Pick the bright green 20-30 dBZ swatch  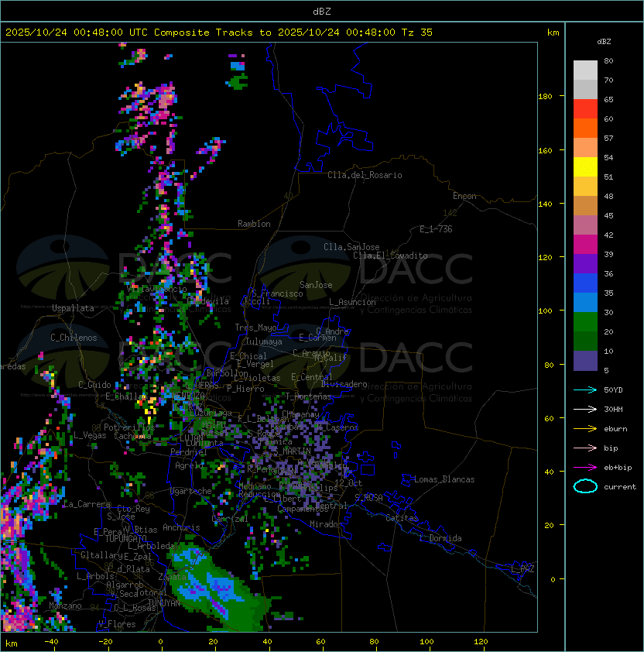[x=585, y=322]
